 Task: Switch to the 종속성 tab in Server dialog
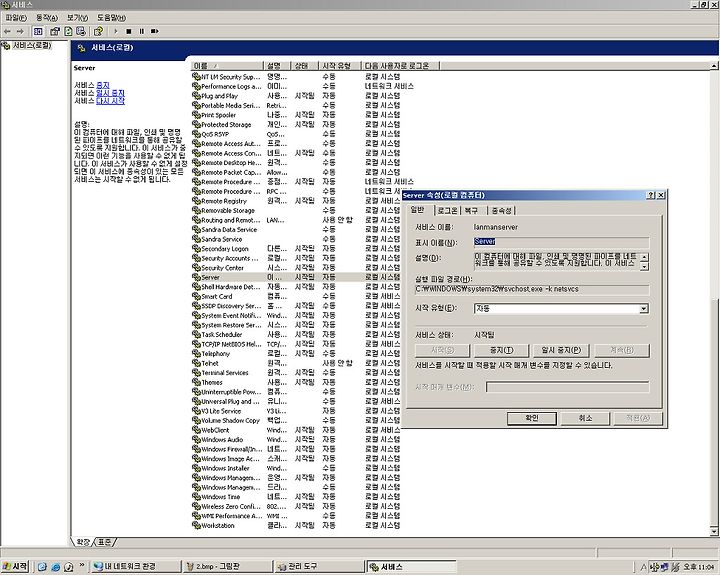coord(501,210)
